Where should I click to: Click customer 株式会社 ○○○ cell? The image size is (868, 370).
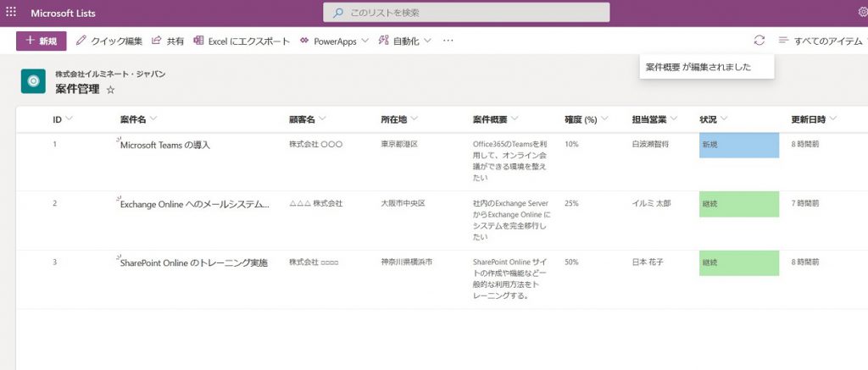click(315, 144)
